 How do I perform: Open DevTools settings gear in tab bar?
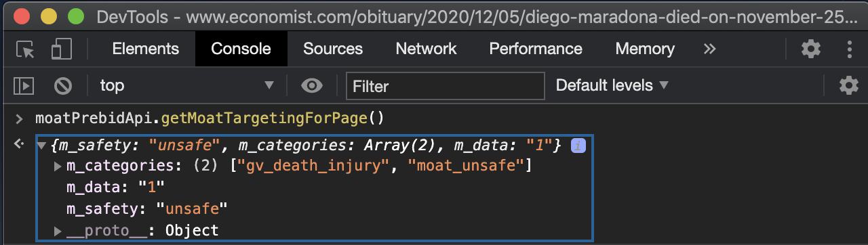(x=810, y=49)
